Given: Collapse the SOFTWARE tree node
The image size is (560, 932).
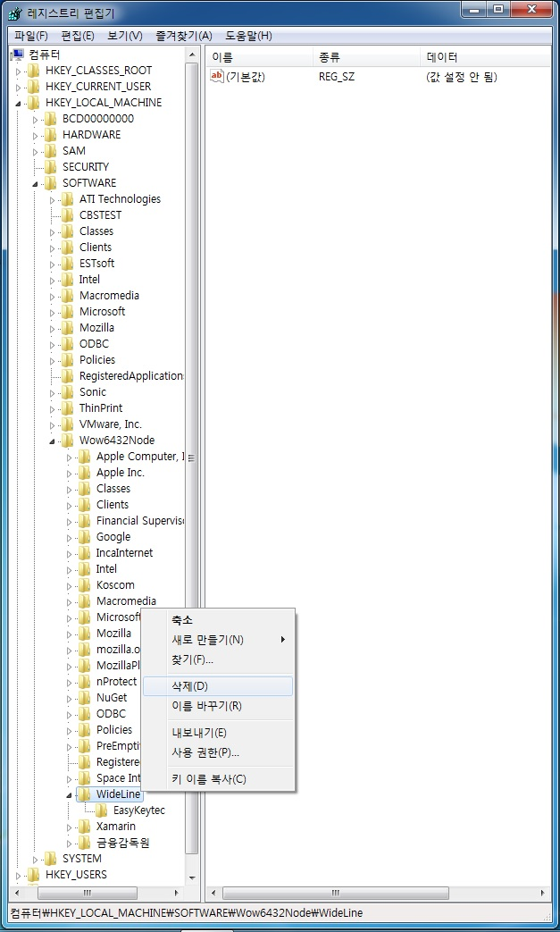Looking at the screenshot, I should (x=37, y=184).
